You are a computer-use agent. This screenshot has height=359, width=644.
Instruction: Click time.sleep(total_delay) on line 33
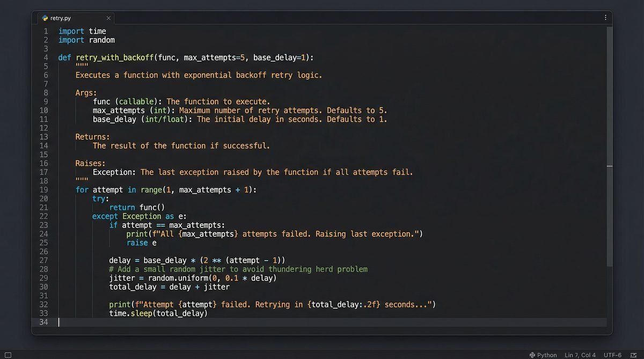pyautogui.click(x=159, y=313)
